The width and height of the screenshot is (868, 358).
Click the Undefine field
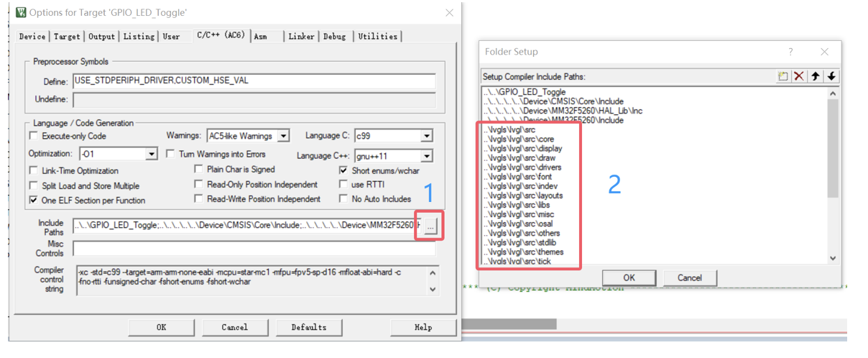coord(254,99)
